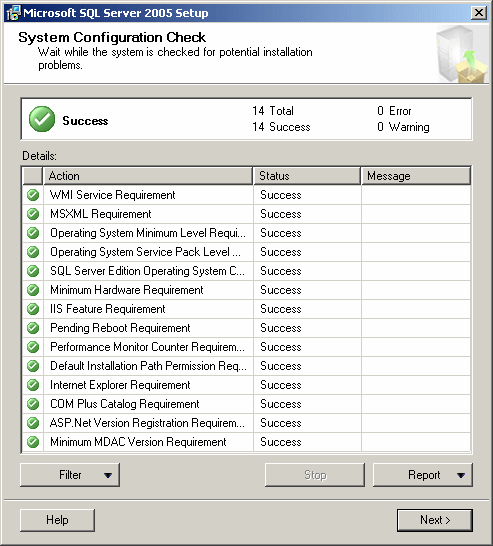Select SQL Server Edition Operating System C... row
The image size is (493, 546).
click(147, 271)
